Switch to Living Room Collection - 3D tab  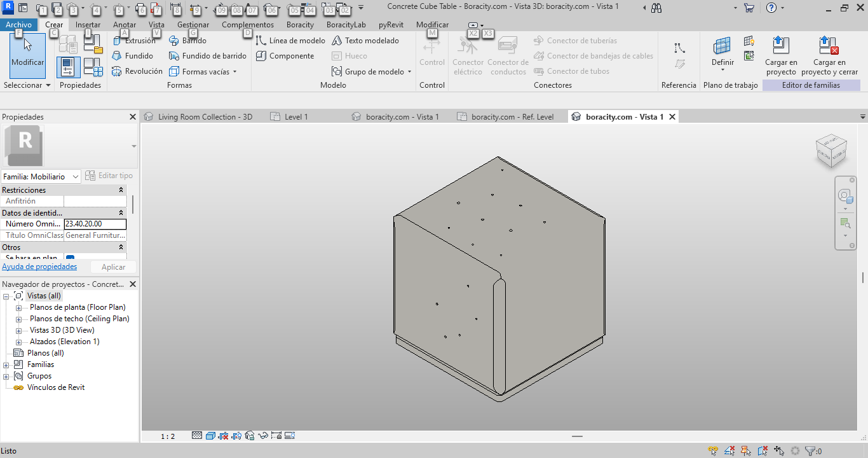(x=205, y=117)
